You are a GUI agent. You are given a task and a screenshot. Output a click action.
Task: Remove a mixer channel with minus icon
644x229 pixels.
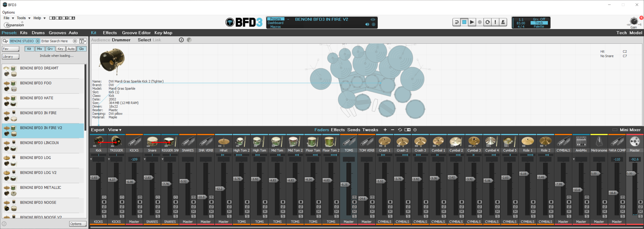(392, 130)
